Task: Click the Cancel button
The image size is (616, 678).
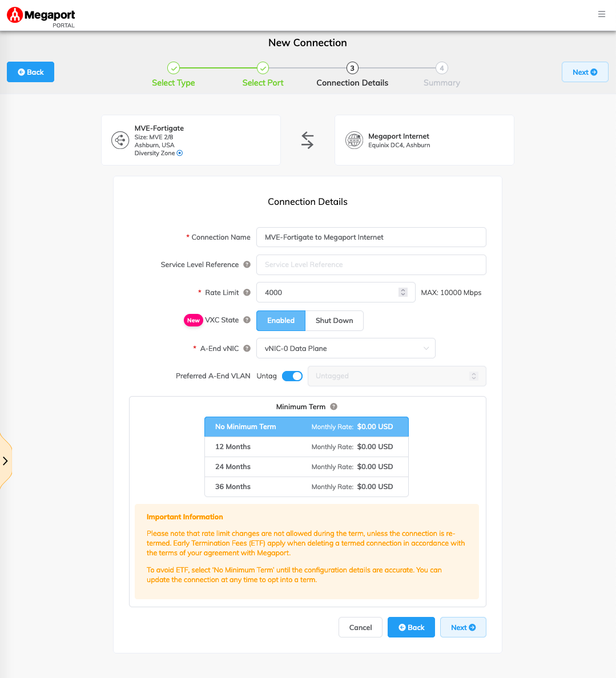Action: (x=360, y=627)
